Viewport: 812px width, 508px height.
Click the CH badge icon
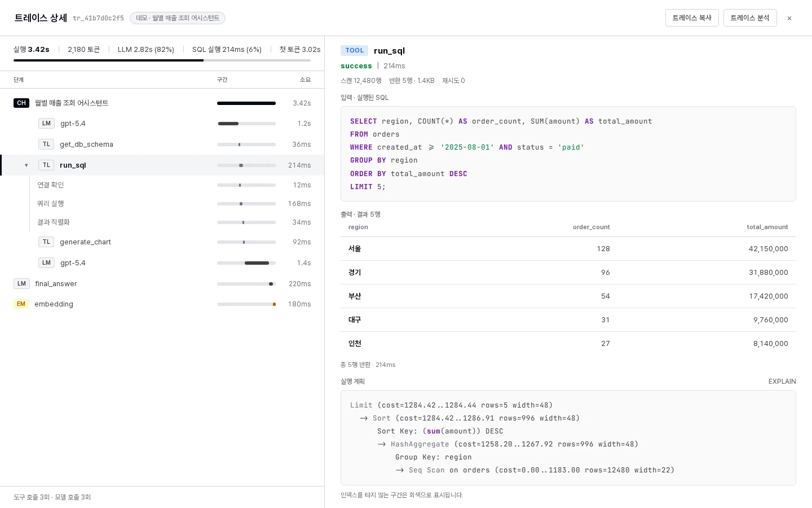(21, 103)
